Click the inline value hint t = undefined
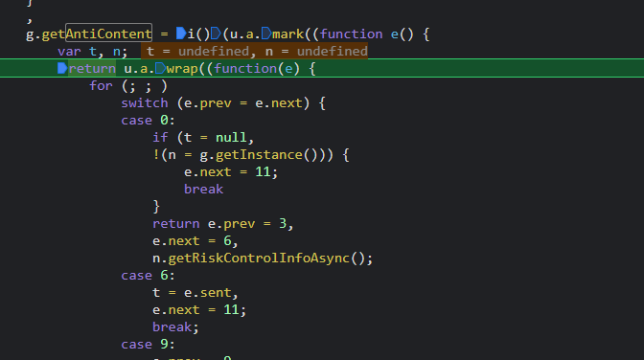Viewport: 644px width, 360px height. click(x=197, y=52)
